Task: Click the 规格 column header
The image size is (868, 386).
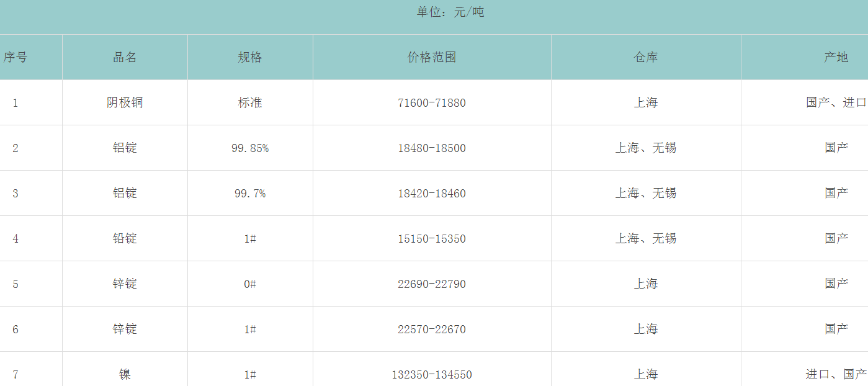Action: (250, 58)
